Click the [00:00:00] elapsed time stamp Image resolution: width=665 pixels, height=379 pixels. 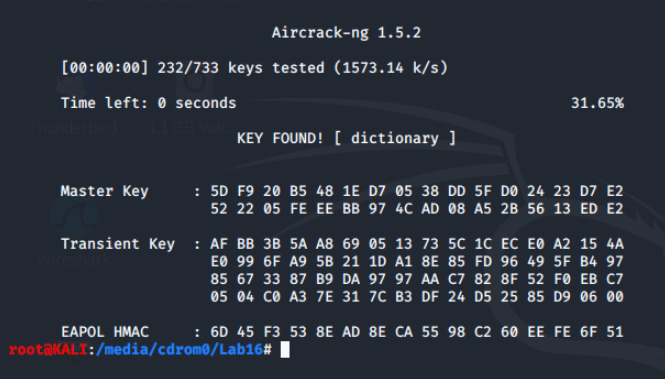tap(105, 68)
